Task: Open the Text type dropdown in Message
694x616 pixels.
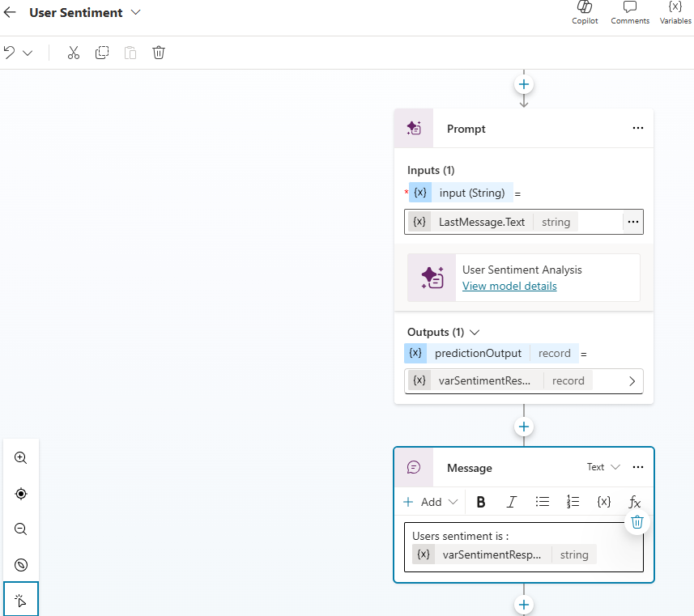Action: (603, 467)
